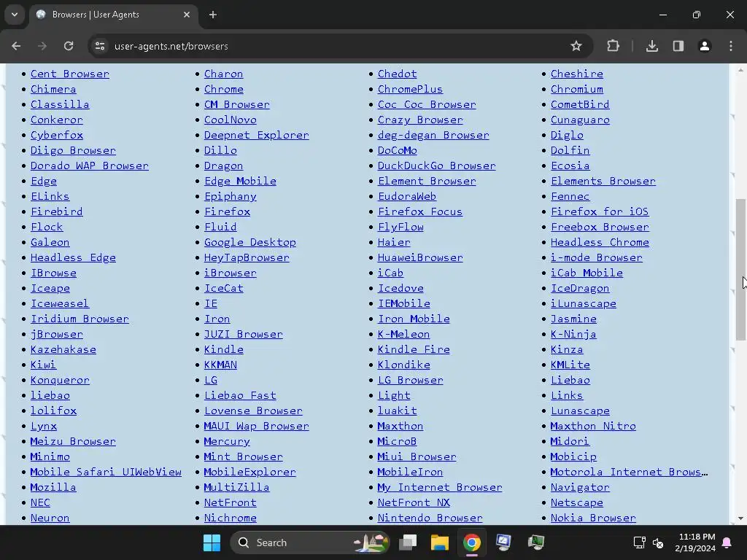Open File Explorer from taskbar

440,542
